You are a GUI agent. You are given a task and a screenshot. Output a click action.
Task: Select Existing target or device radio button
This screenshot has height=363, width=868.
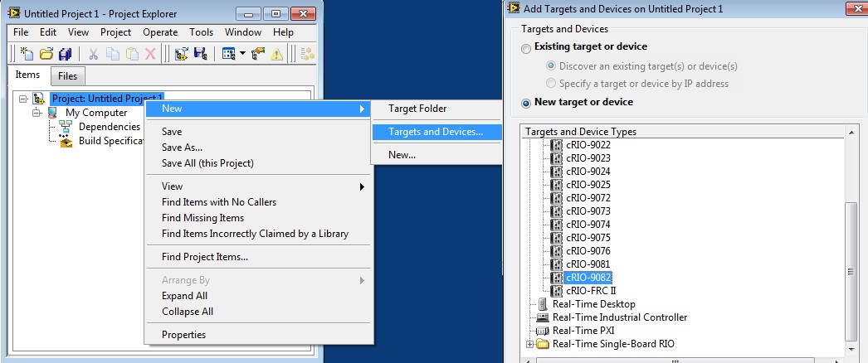pos(526,48)
